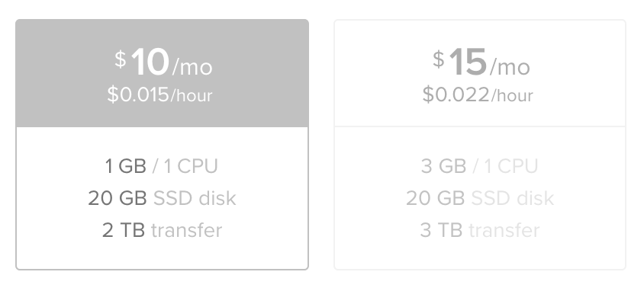The image size is (644, 291).
Task: Click the large bold 15 price number
Action: [468, 62]
